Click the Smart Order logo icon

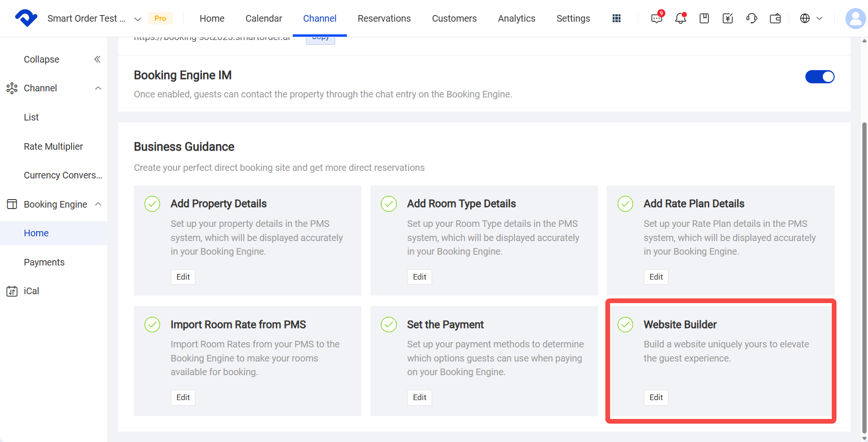26,18
